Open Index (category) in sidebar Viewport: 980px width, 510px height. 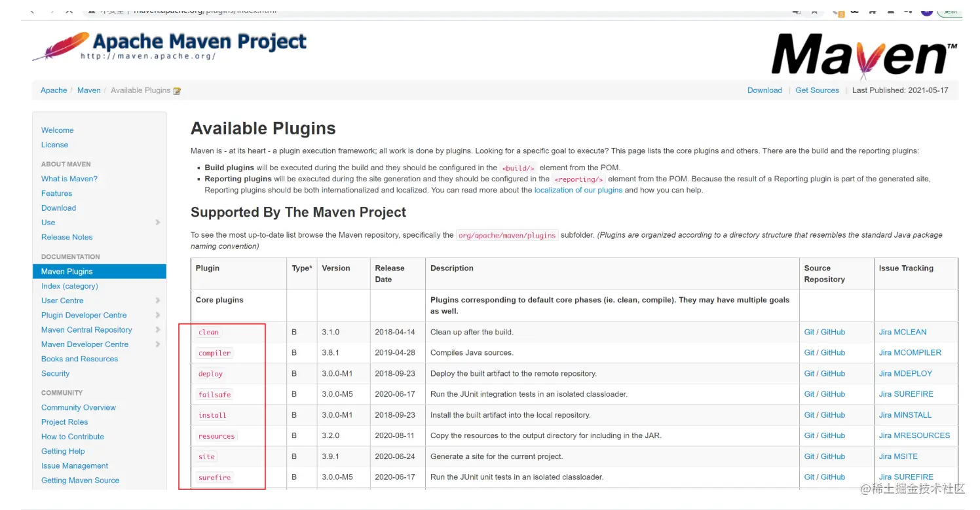69,286
